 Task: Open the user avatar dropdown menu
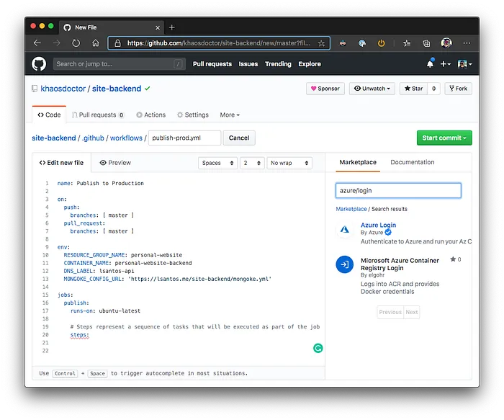click(465, 64)
